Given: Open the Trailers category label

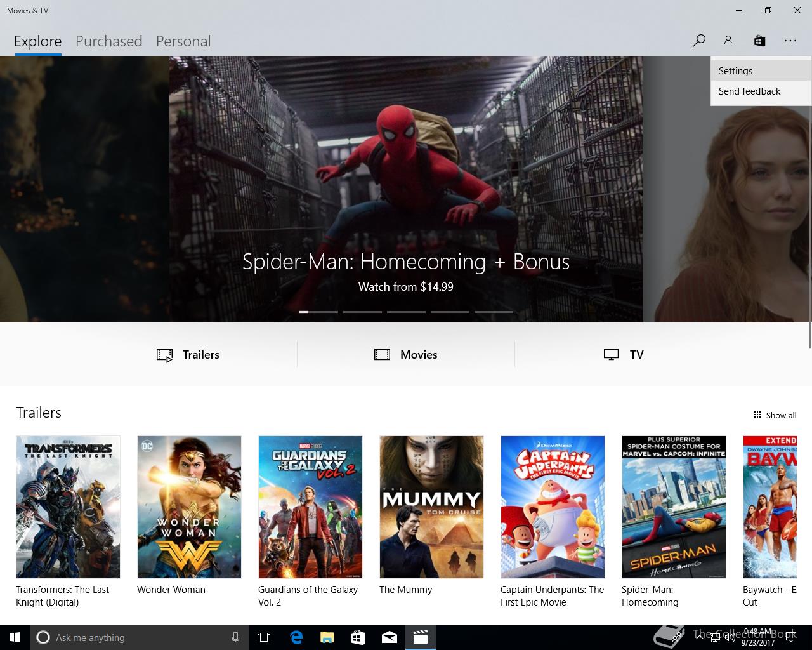Looking at the screenshot, I should tap(201, 355).
